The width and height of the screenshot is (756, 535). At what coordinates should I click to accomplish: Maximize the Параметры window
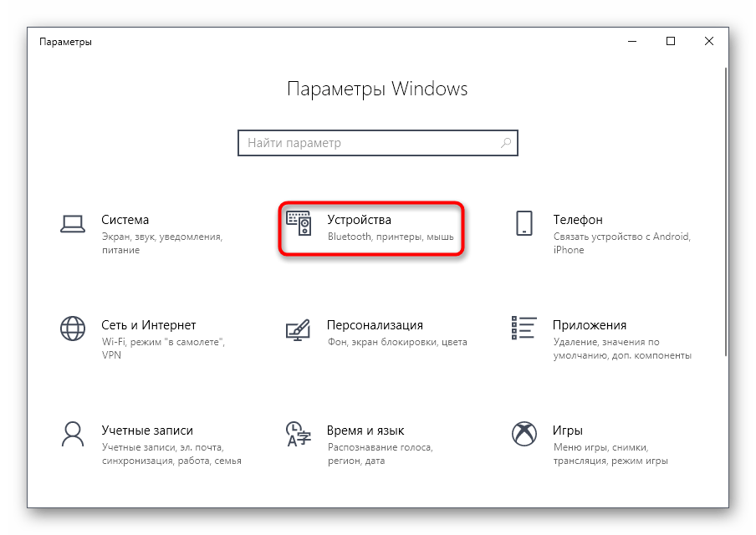pos(670,42)
